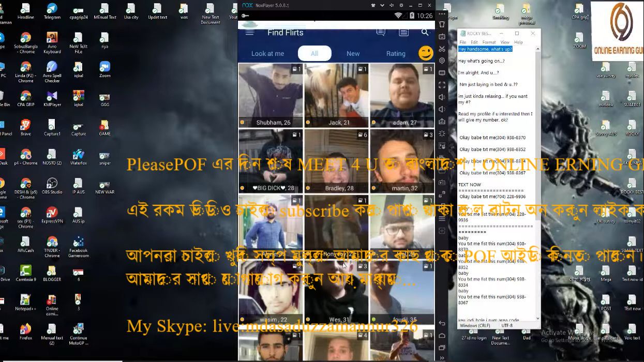Select the Avro Keyboard desktop icon

coord(52,43)
